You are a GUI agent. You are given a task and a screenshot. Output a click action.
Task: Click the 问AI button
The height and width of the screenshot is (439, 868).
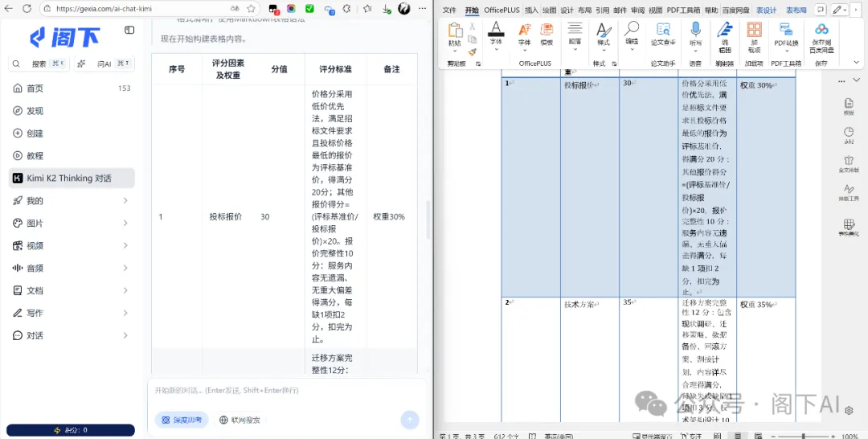104,64
